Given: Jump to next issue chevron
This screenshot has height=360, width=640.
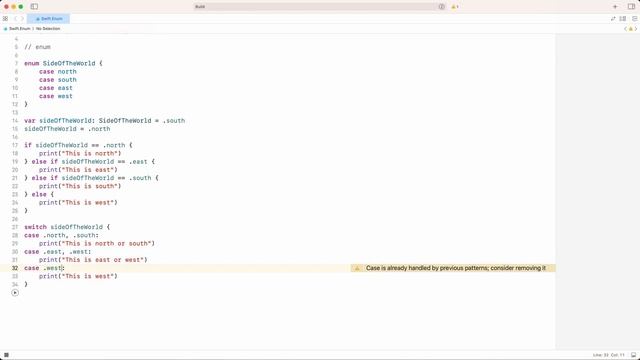Looking at the screenshot, I should click(x=636, y=29).
